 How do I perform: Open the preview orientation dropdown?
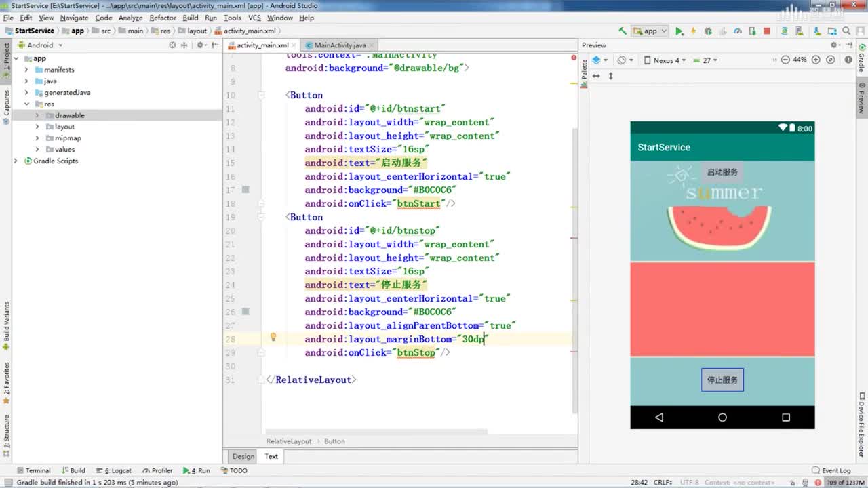tap(625, 60)
